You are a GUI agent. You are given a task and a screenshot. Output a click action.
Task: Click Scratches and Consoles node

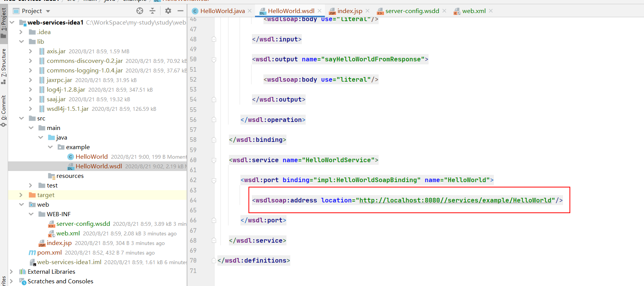tap(60, 281)
